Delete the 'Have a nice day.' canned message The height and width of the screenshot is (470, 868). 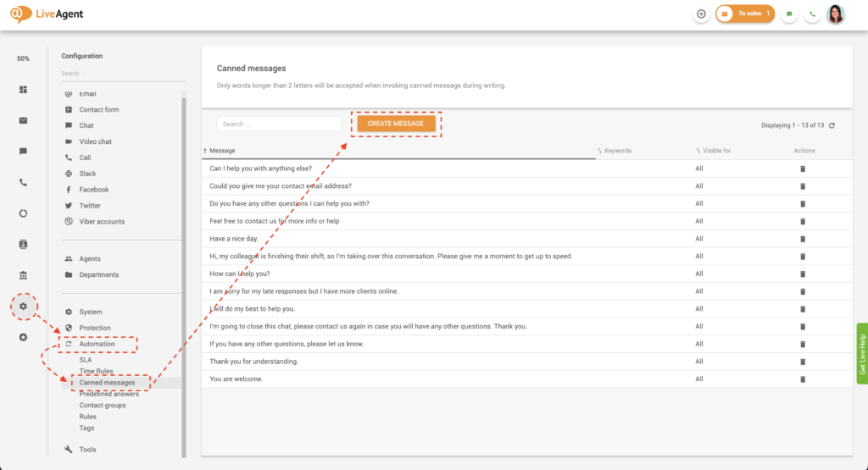803,239
